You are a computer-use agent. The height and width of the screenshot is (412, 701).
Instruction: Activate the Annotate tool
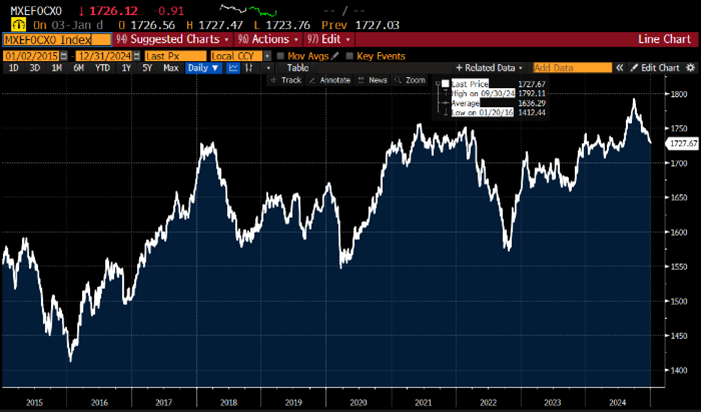pos(332,80)
